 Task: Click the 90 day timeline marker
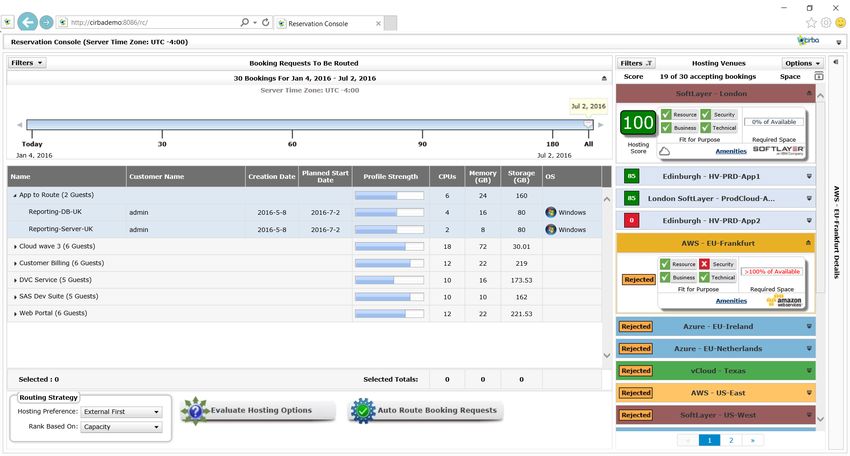(422, 144)
